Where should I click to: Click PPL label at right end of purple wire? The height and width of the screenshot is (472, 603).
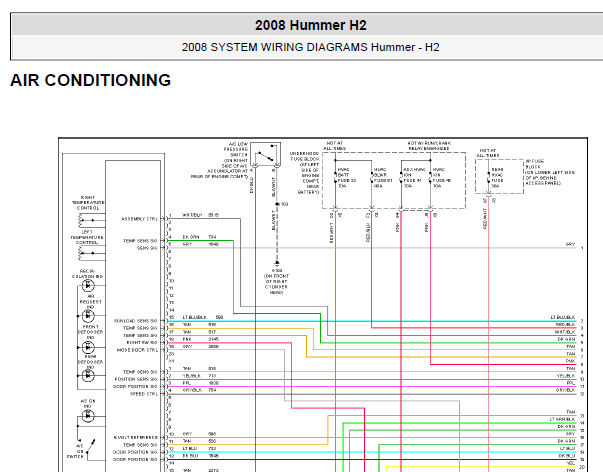pyautogui.click(x=571, y=383)
